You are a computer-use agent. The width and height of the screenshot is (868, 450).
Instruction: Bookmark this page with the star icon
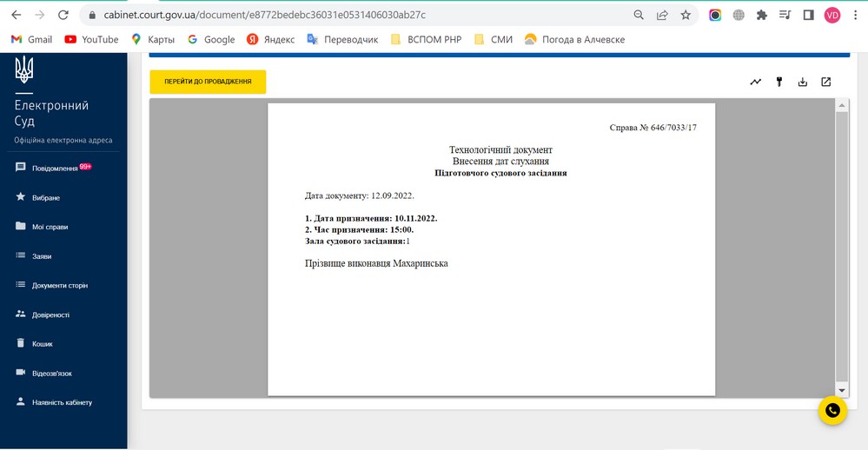pos(686,15)
